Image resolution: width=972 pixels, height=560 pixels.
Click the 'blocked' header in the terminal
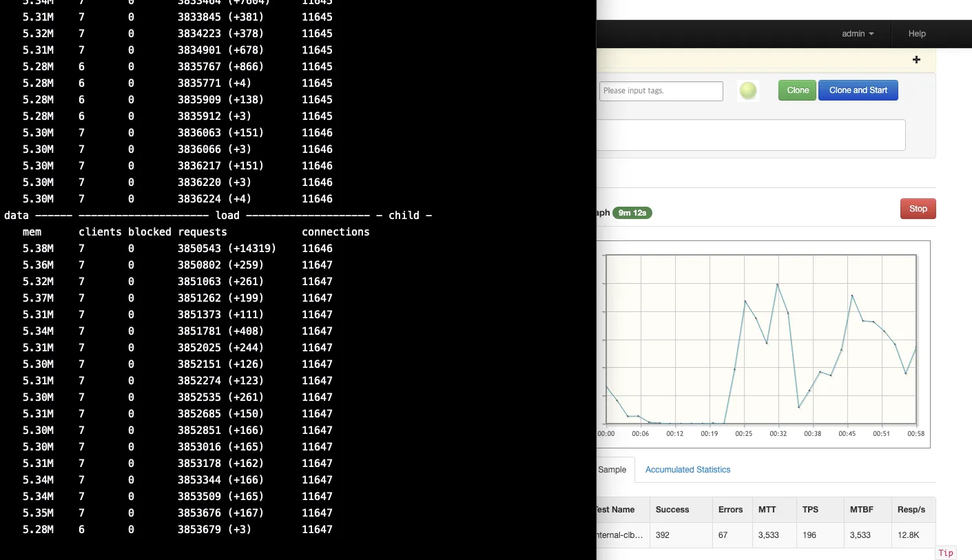[x=149, y=232]
